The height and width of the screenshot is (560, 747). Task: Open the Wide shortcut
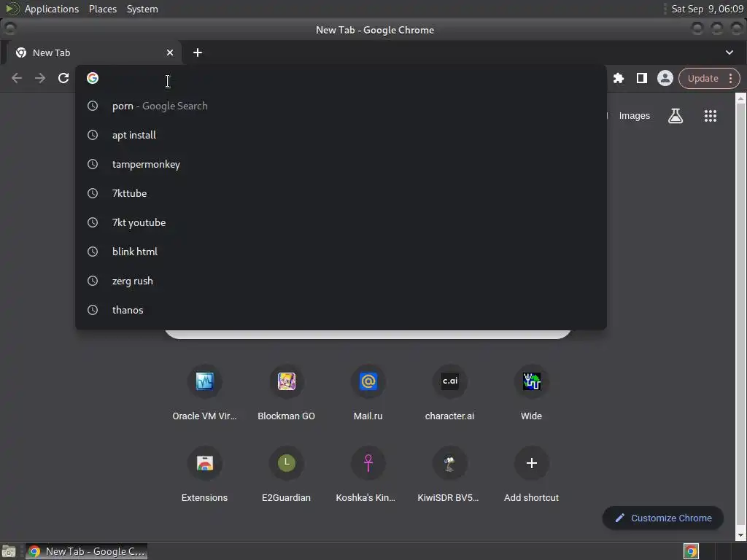(x=532, y=393)
